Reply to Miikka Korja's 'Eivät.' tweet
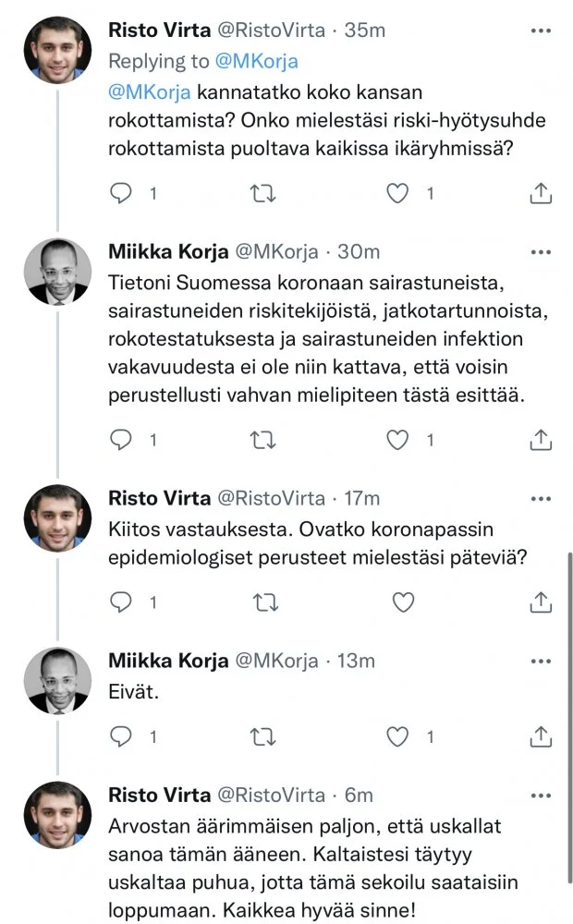 point(122,736)
